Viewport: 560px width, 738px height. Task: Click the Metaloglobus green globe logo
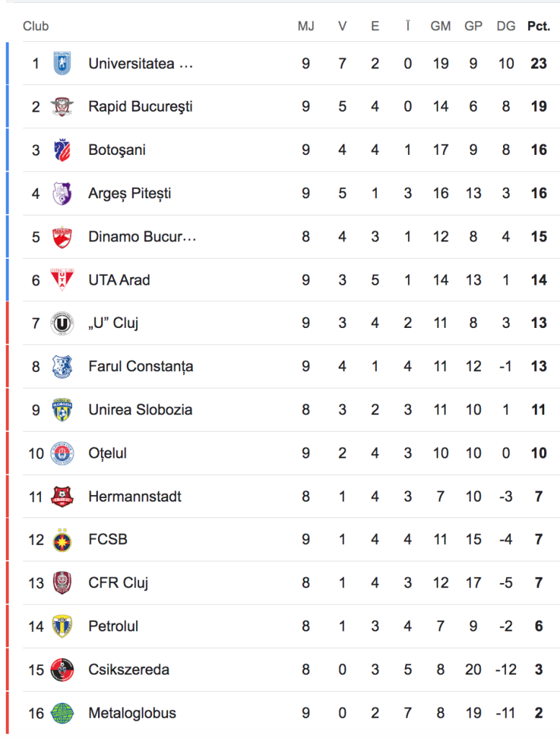tap(62, 713)
